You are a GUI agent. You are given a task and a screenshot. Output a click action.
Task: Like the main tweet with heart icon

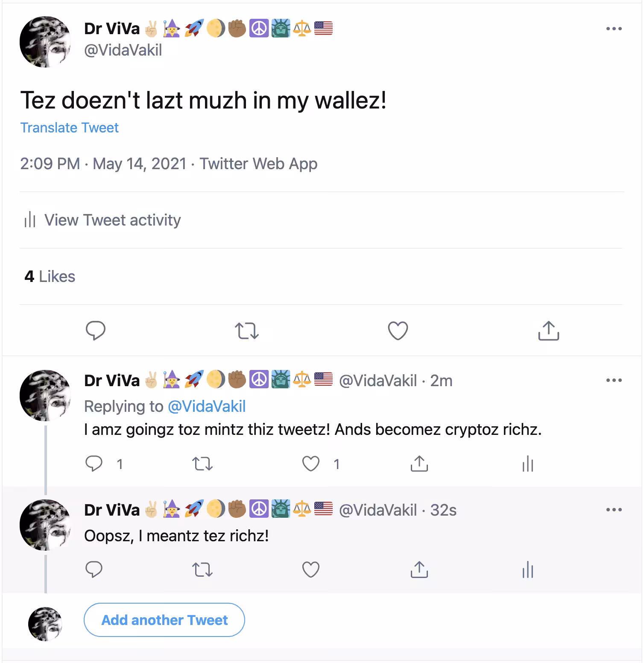pyautogui.click(x=398, y=331)
